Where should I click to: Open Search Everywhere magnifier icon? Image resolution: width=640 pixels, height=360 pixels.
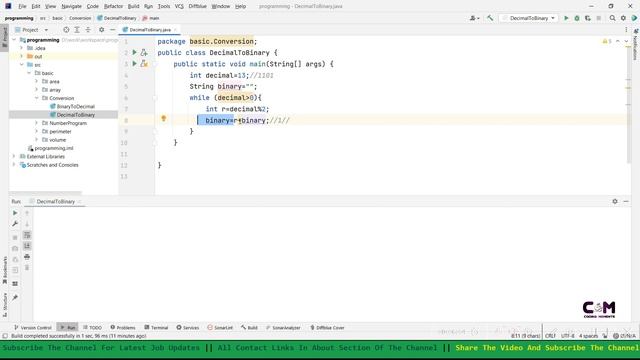(x=612, y=18)
